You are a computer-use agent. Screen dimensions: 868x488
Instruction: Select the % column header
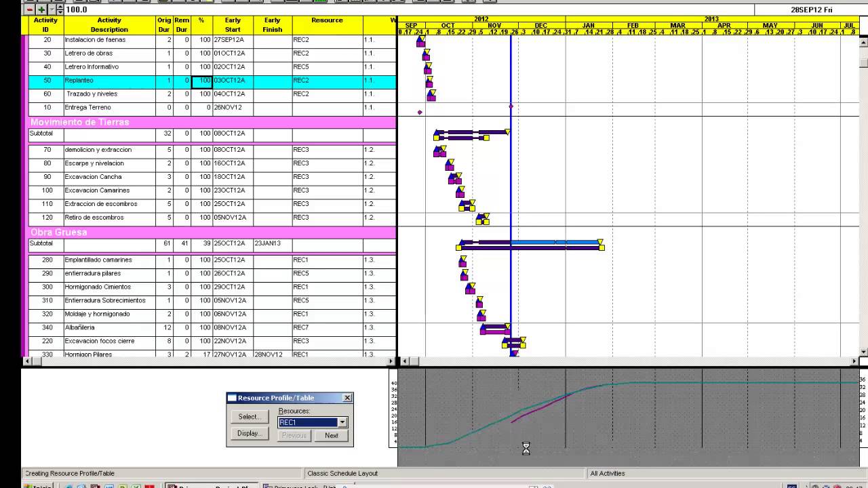tap(201, 25)
